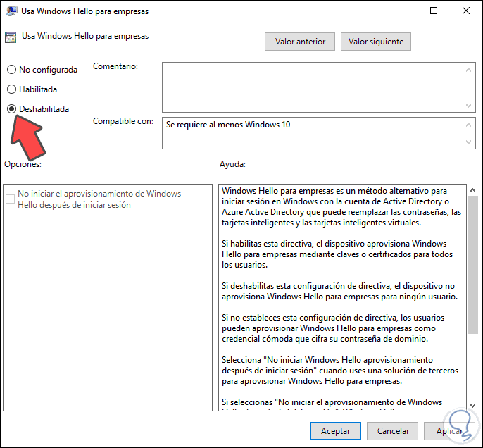Click the Ayuda panel scroll down arrow
This screenshot has height=448, width=483.
click(x=472, y=406)
